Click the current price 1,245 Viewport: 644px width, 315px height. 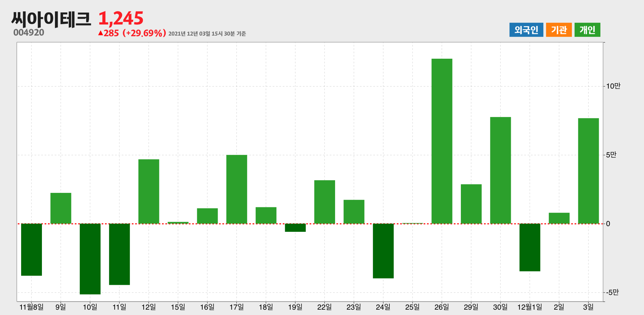pos(121,18)
